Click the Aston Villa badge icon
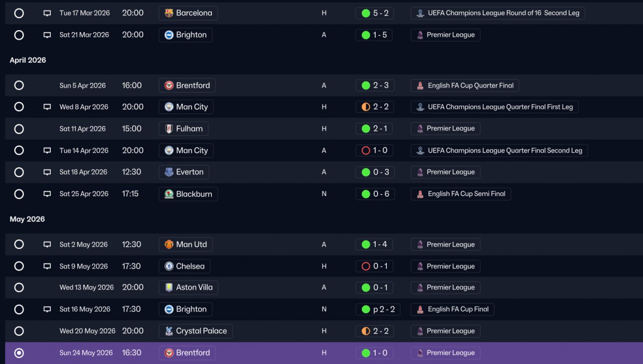Image resolution: width=643 pixels, height=364 pixels. point(169,288)
